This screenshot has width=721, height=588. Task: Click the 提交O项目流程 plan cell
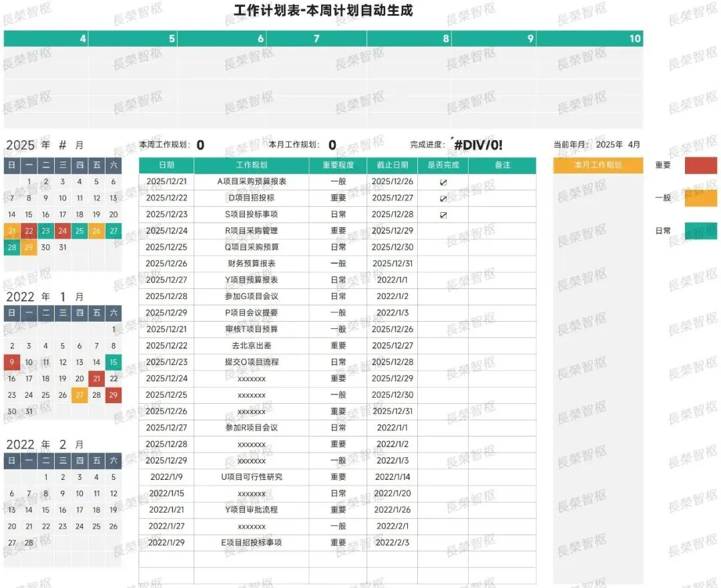pos(252,362)
